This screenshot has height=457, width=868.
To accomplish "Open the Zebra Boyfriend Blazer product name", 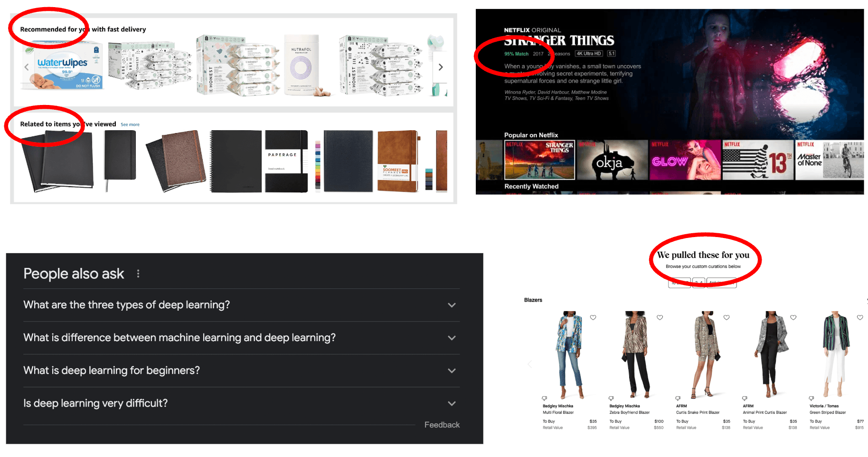I will [x=630, y=412].
